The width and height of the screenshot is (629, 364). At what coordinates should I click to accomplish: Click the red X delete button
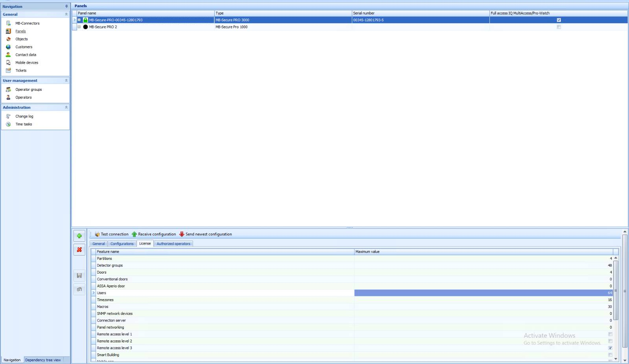tap(79, 250)
